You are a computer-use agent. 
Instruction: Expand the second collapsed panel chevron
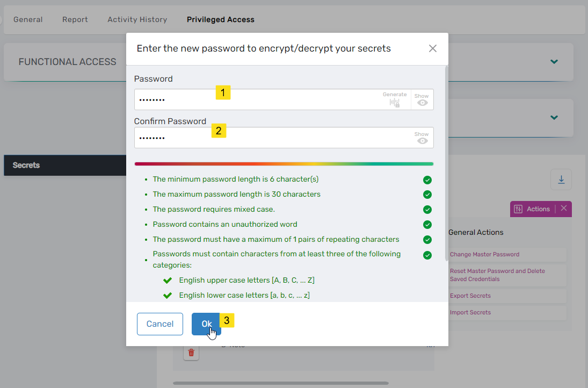(x=554, y=118)
